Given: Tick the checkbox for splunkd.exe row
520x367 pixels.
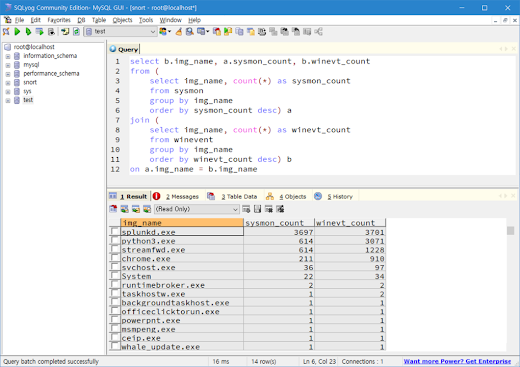Looking at the screenshot, I should 115,232.
